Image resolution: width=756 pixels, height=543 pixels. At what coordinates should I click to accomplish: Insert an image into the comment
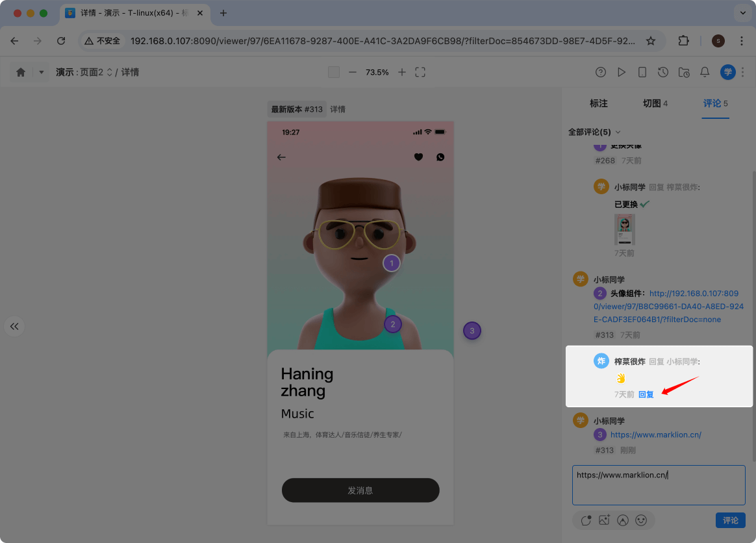pyautogui.click(x=604, y=520)
